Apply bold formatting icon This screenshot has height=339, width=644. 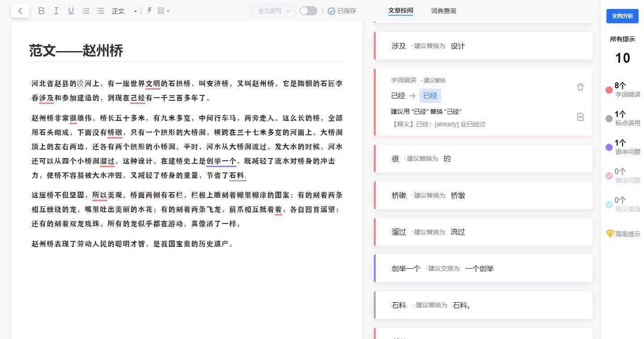pyautogui.click(x=42, y=11)
